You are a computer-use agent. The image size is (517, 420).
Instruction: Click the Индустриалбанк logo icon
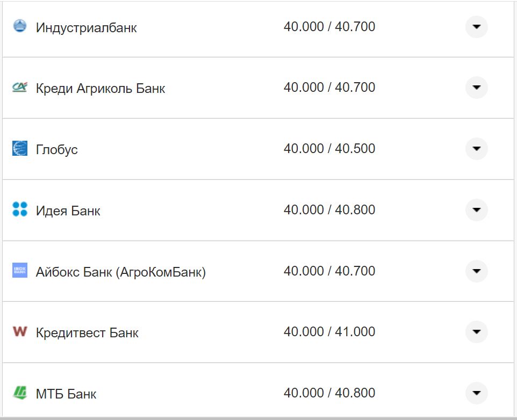tap(19, 26)
